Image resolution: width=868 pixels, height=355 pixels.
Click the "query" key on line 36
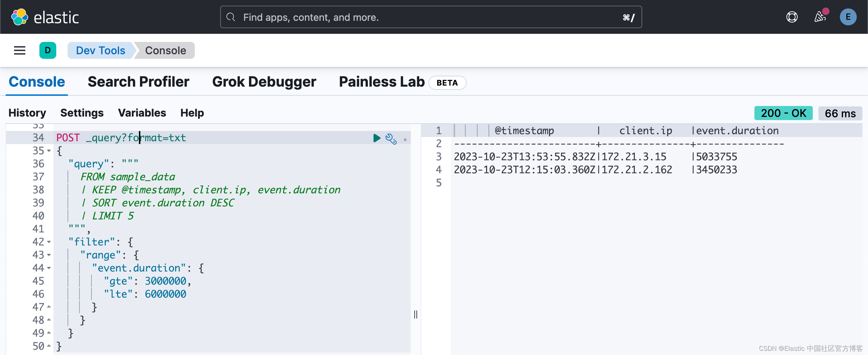click(89, 164)
